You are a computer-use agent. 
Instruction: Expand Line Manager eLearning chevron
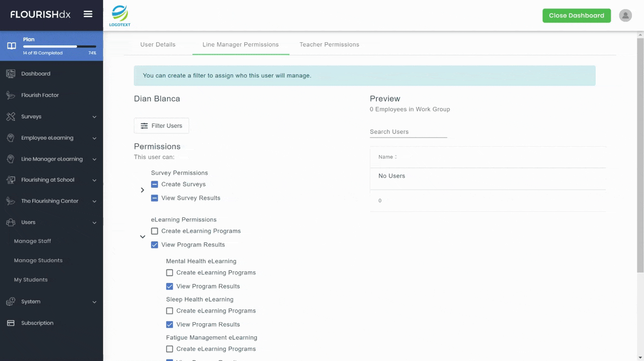point(94,159)
